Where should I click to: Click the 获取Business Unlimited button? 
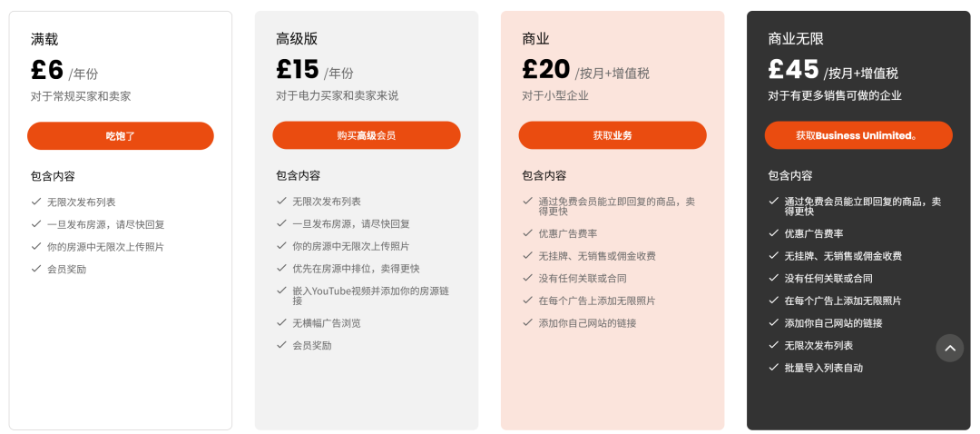click(x=858, y=135)
